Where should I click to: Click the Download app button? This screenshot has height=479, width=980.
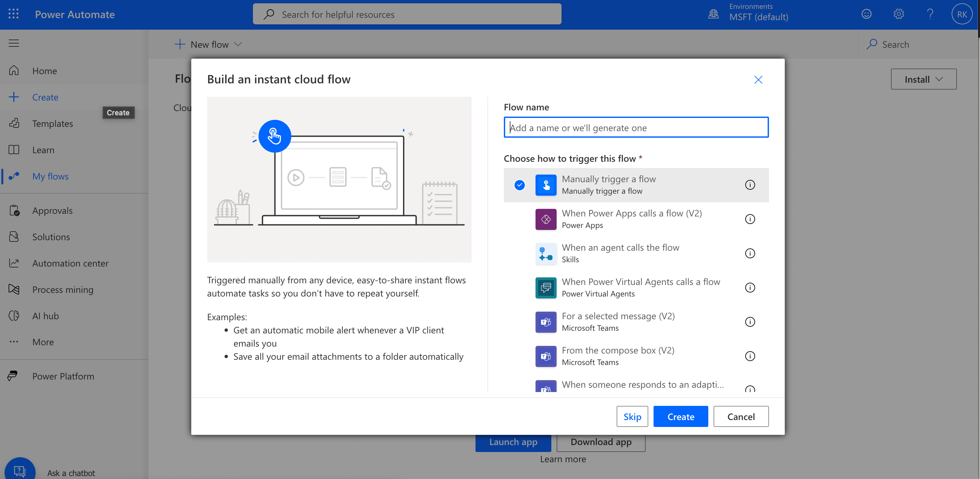[601, 442]
